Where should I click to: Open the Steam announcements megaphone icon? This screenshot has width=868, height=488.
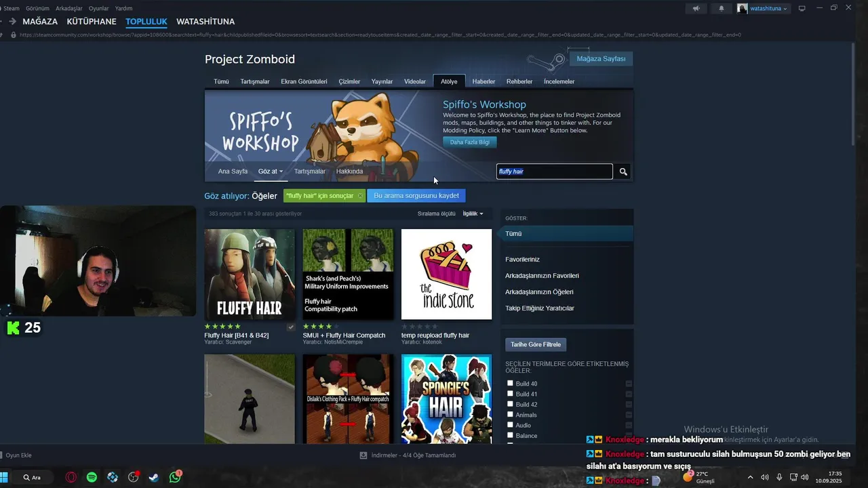point(696,8)
